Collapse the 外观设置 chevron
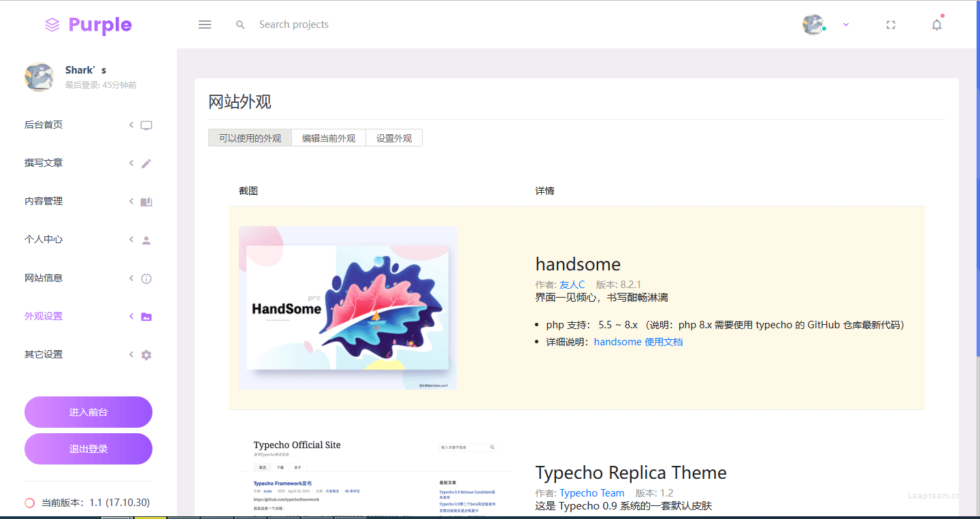This screenshot has width=980, height=519. [x=131, y=316]
